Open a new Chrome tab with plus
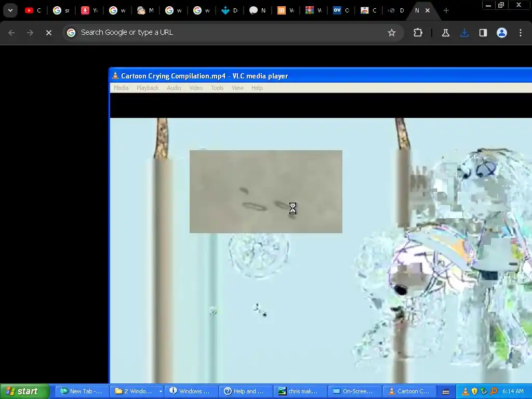The height and width of the screenshot is (399, 532). tap(446, 10)
